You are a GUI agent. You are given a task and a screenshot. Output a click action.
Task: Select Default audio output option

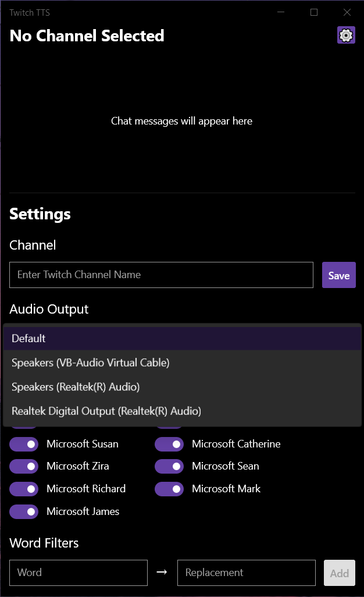182,339
